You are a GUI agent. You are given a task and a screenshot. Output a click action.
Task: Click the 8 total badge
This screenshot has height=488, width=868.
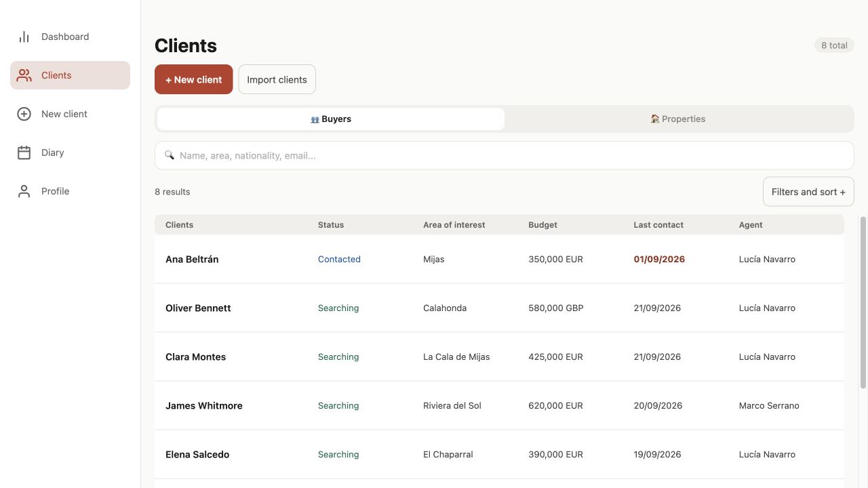834,45
